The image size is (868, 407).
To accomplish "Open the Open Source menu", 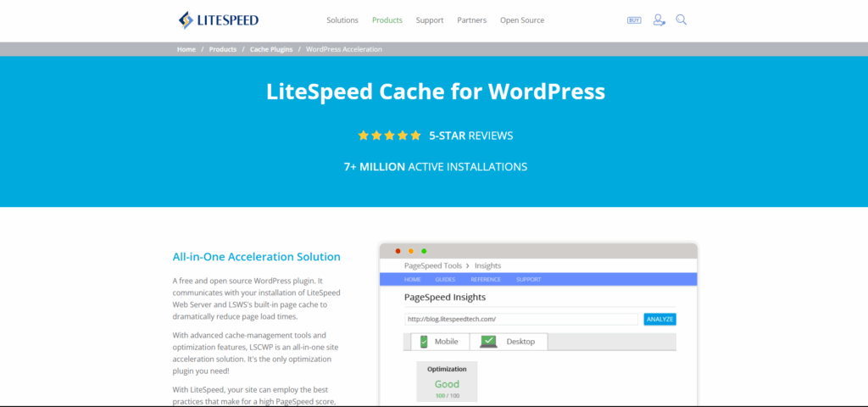I will [x=522, y=20].
